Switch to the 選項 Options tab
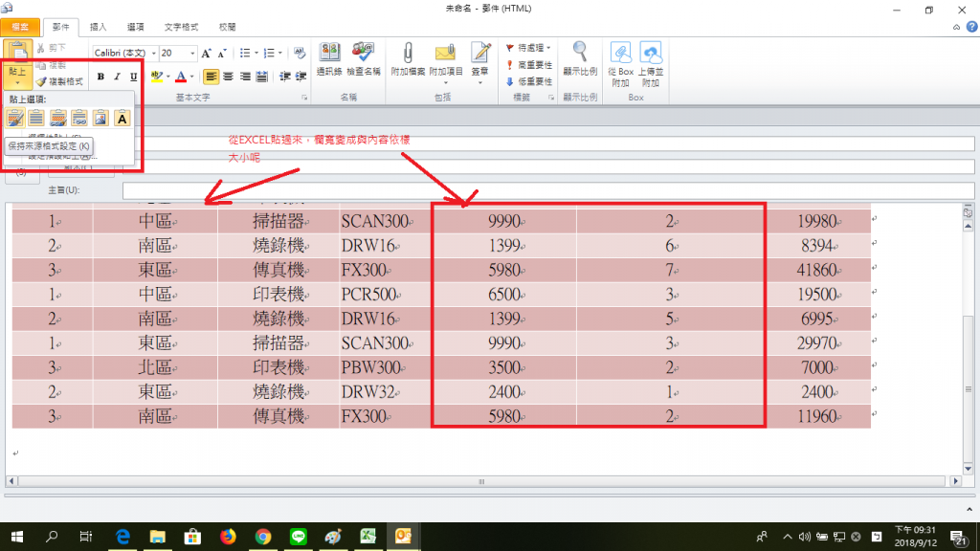 coord(136,27)
